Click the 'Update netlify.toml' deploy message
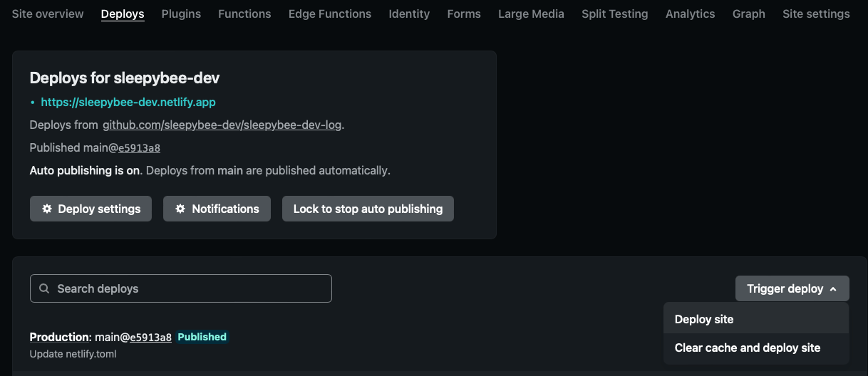 [73, 354]
